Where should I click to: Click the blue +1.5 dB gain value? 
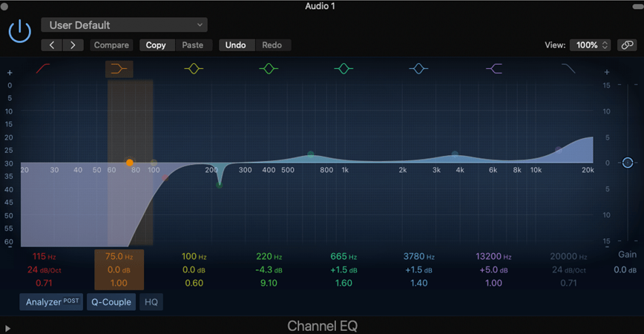tap(419, 270)
